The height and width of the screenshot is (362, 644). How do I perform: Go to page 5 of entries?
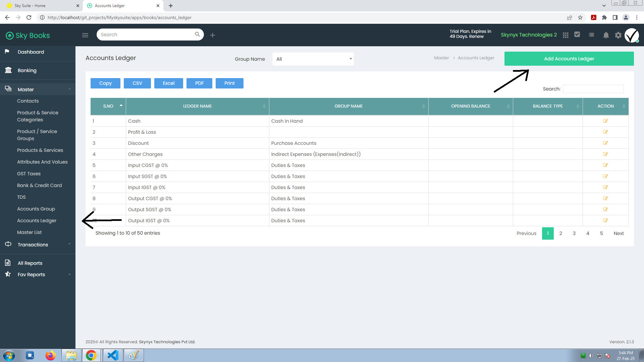coord(601,233)
